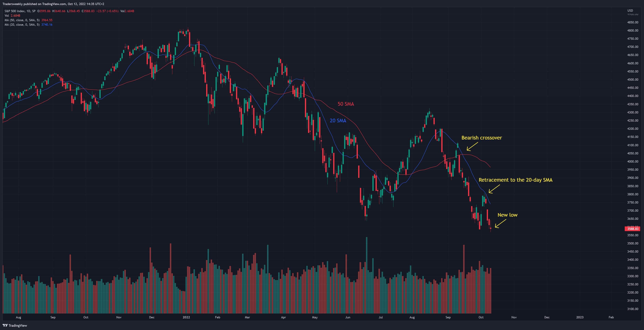Click the Apr label on the time axis
The image size is (644, 330).
click(x=283, y=317)
